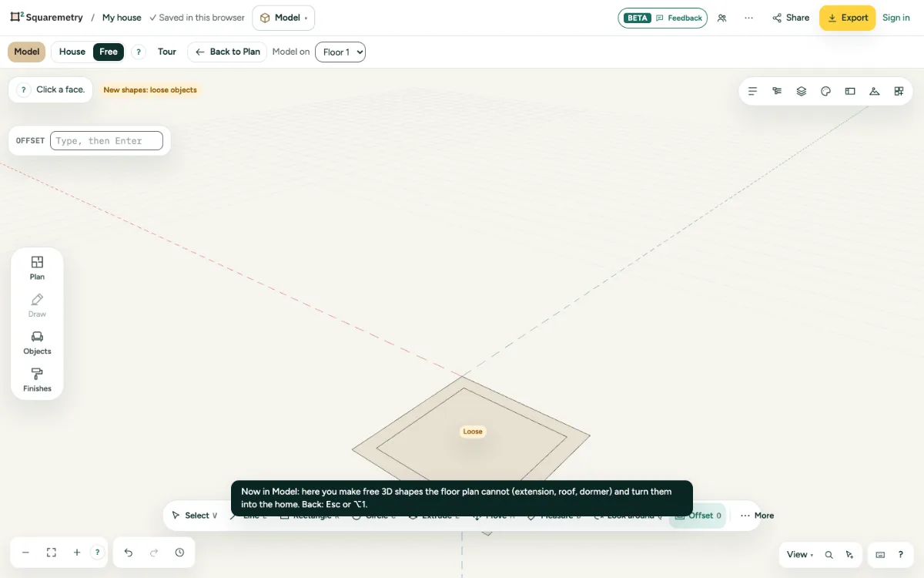
Task: Click the Squaremetry logo
Action: pyautogui.click(x=46, y=17)
